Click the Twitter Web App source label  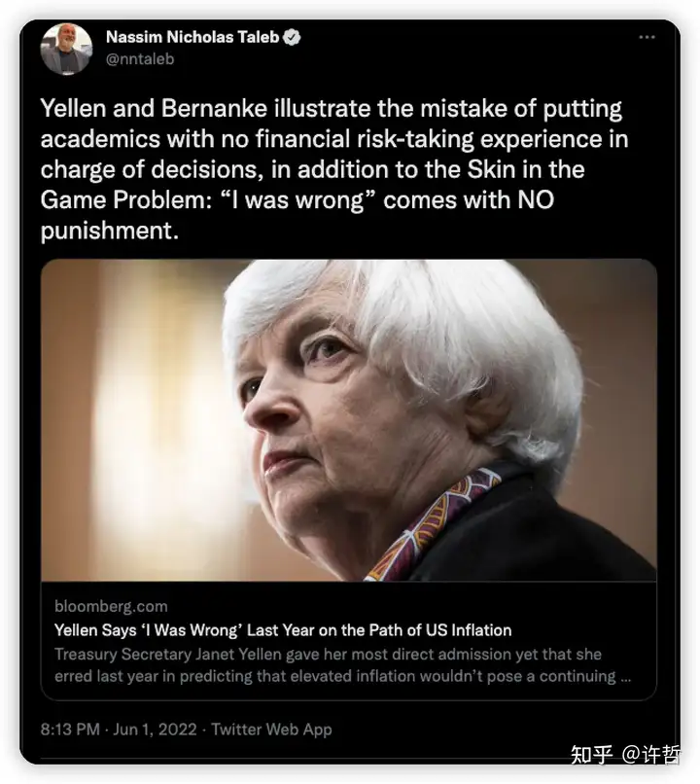(271, 729)
